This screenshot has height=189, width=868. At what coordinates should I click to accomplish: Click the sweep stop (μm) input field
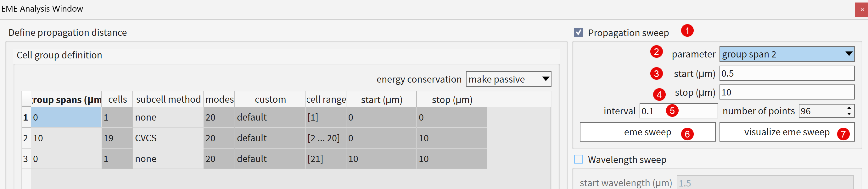pyautogui.click(x=787, y=92)
